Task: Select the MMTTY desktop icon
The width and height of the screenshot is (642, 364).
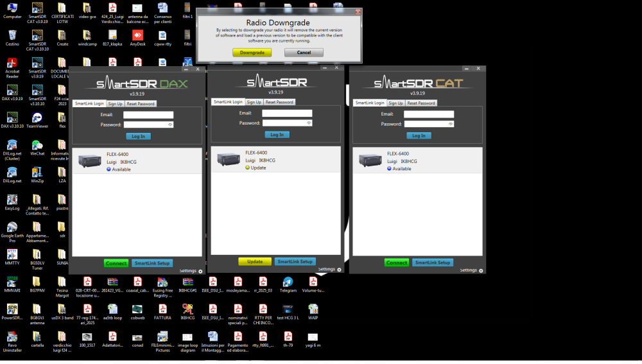Action: [12, 257]
